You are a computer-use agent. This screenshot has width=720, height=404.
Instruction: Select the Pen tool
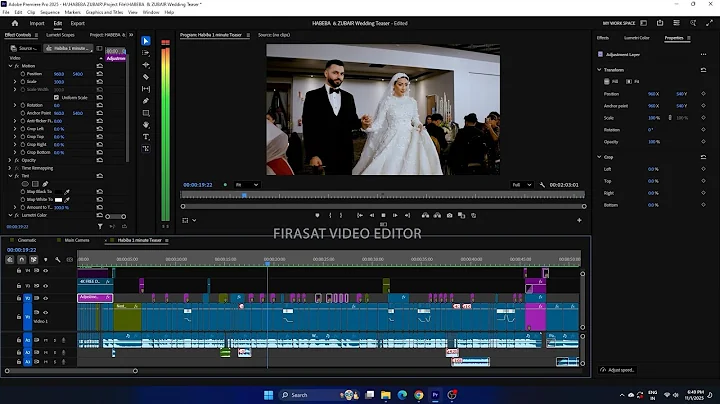[146, 101]
